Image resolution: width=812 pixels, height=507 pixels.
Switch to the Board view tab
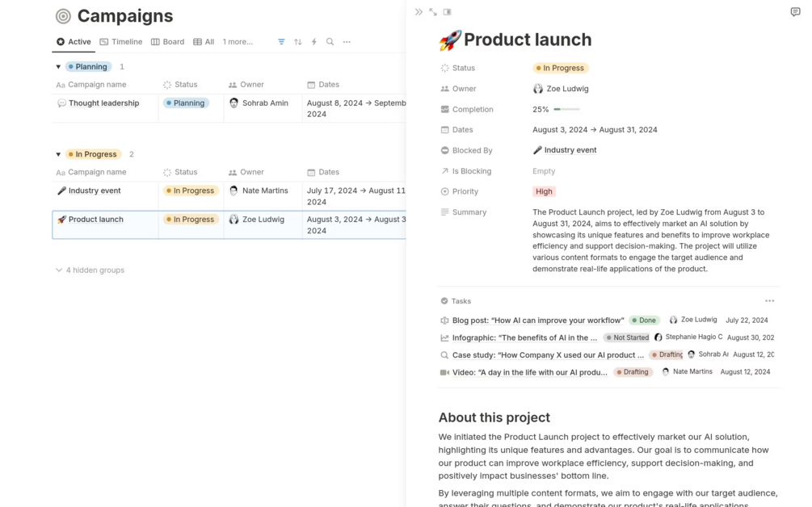168,42
